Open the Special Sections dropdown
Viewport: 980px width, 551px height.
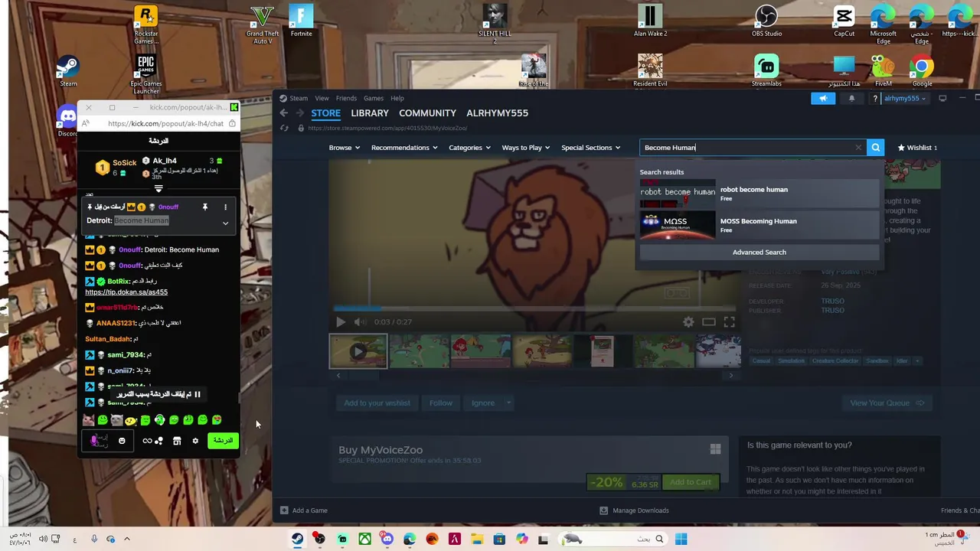[590, 148]
